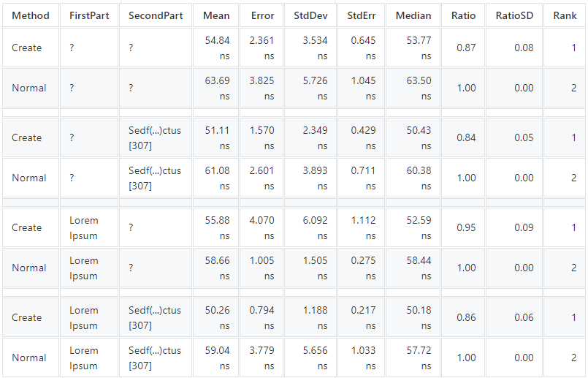Select the Rank column header
Viewport: 588px width, 378px height.
(565, 15)
